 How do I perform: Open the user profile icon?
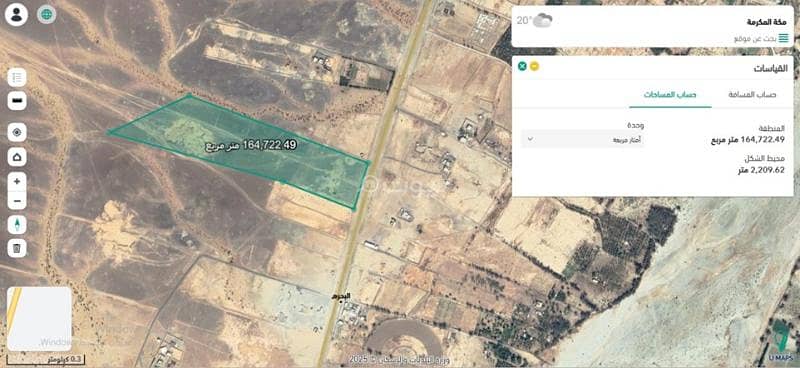pos(16,15)
